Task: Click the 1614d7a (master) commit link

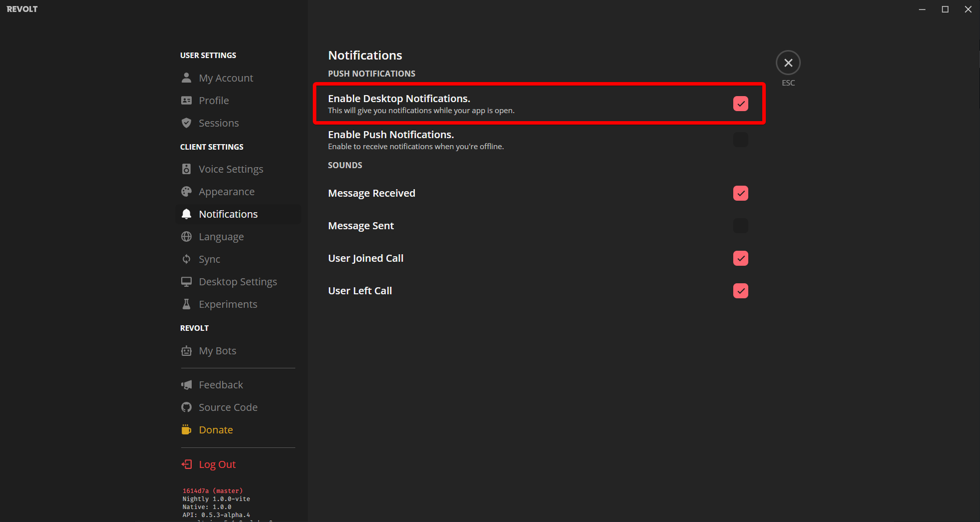Action: 212,491
